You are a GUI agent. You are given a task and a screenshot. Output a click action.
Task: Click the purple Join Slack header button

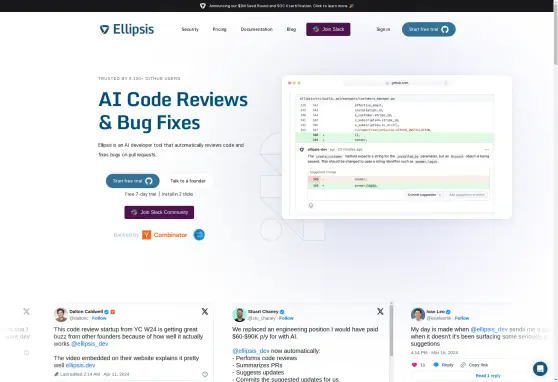click(x=328, y=29)
